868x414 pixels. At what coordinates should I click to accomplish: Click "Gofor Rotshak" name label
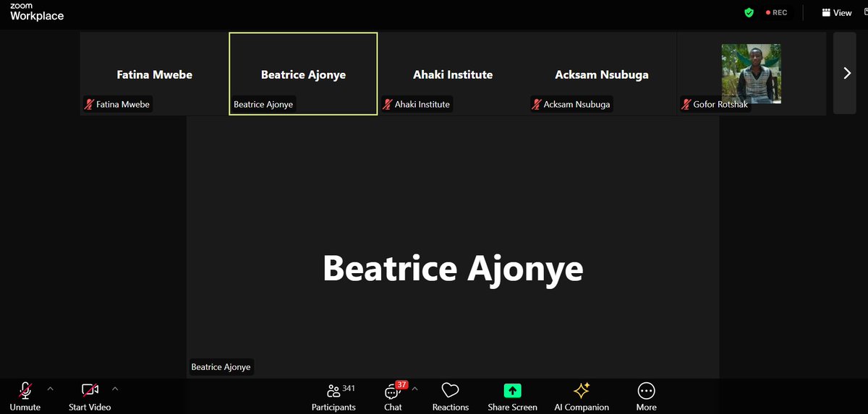tap(721, 105)
